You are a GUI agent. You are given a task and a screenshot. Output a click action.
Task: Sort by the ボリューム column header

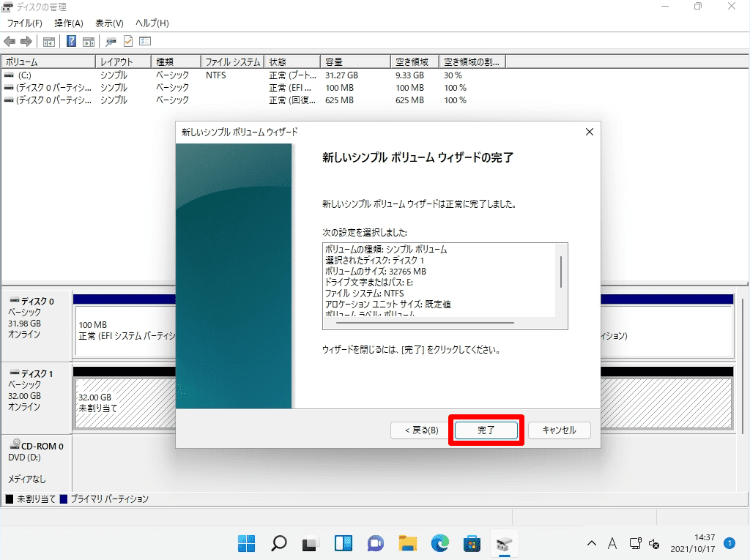[x=48, y=61]
